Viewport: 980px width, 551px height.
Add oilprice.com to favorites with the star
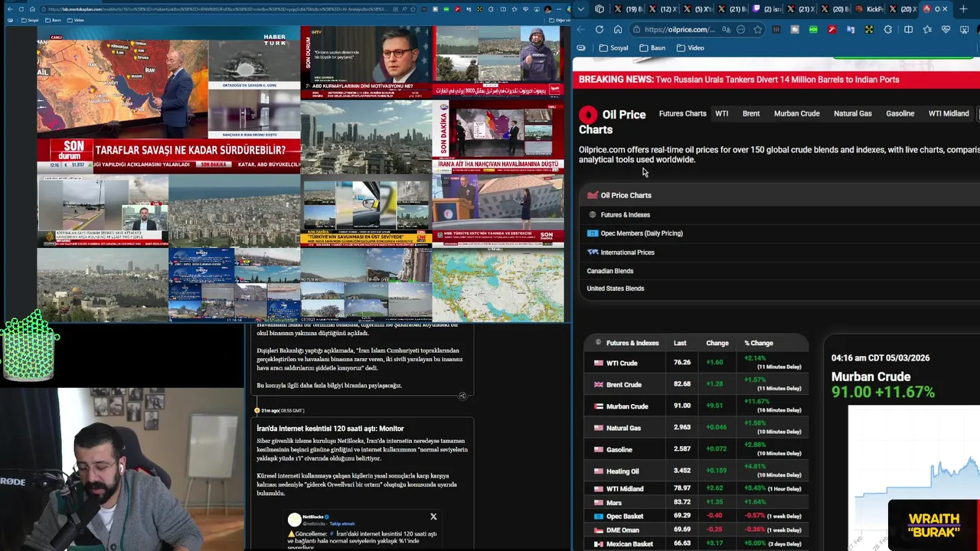(x=757, y=29)
